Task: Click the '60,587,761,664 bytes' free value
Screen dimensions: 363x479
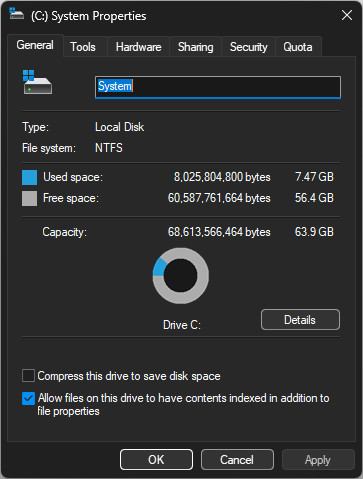Action: [x=219, y=198]
